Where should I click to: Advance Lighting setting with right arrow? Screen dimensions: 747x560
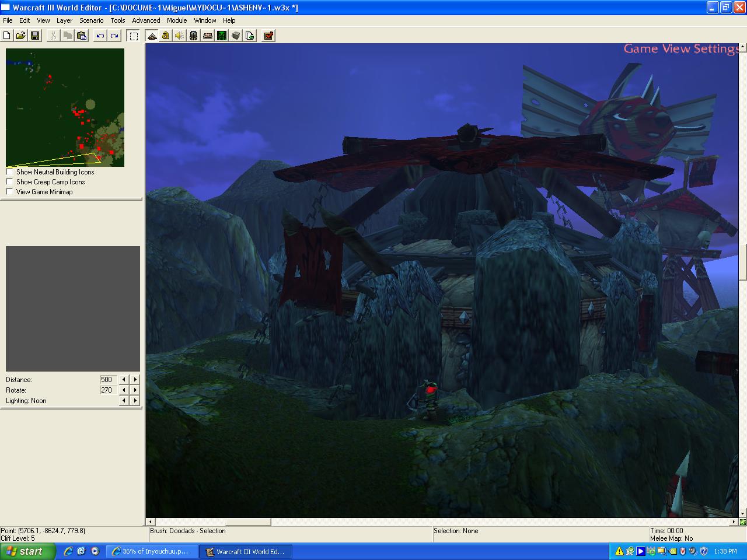coord(135,401)
